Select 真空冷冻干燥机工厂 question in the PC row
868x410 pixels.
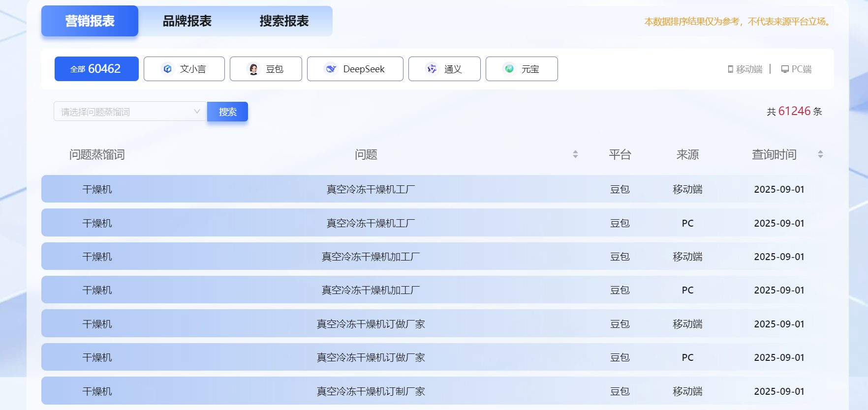(371, 223)
